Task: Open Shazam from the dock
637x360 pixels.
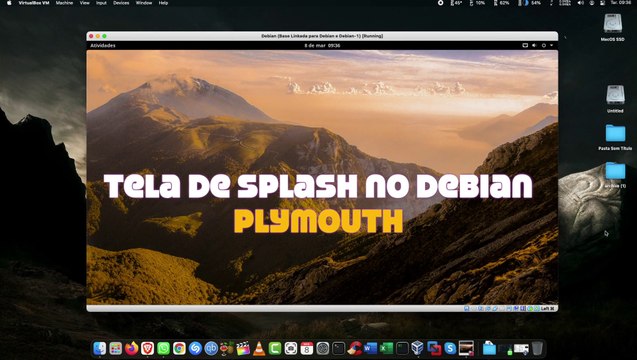Action: tap(195, 348)
